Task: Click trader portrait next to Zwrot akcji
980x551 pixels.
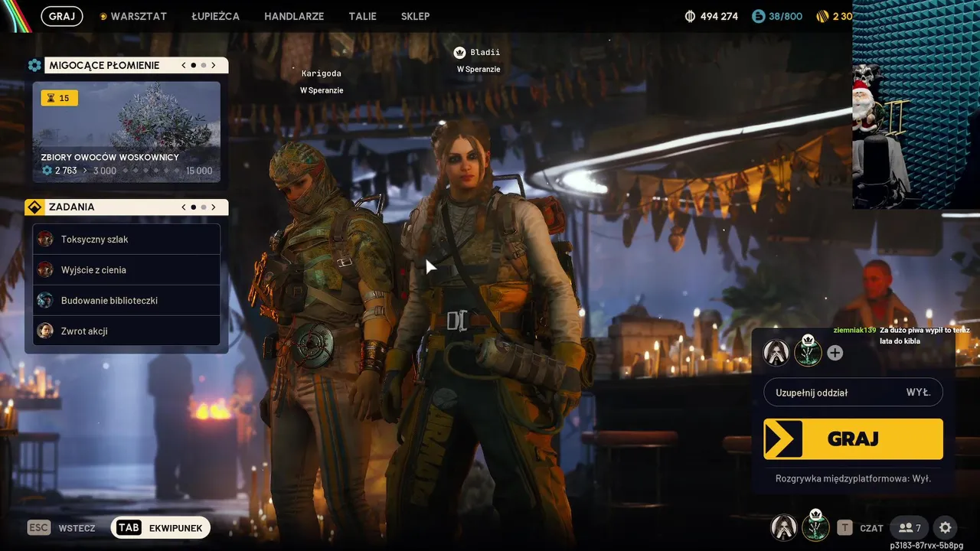Action: click(45, 331)
